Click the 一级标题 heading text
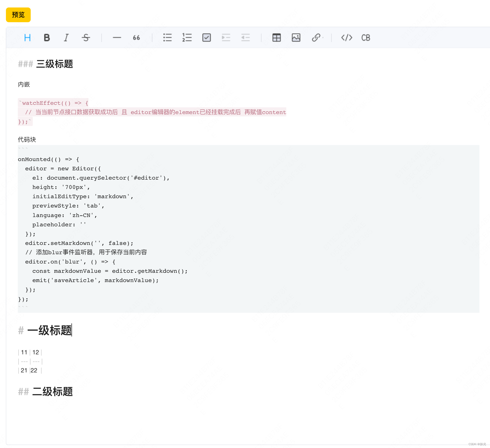 point(50,331)
